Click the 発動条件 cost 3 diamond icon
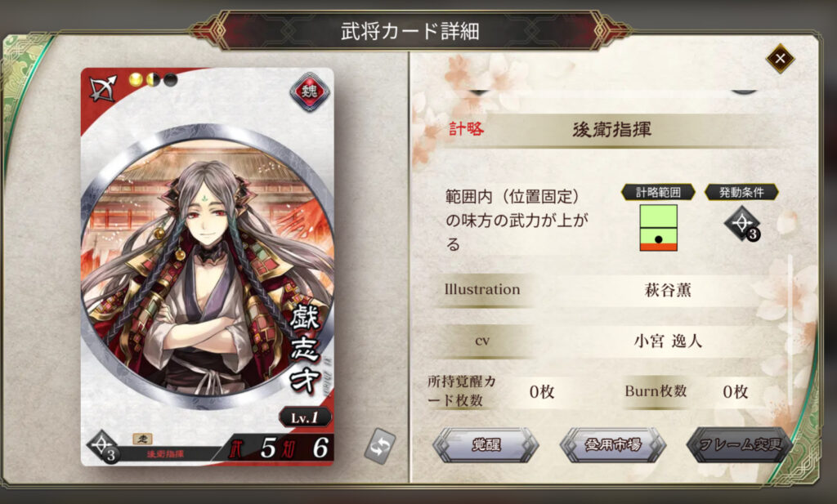The width and height of the screenshot is (837, 504). click(x=742, y=225)
